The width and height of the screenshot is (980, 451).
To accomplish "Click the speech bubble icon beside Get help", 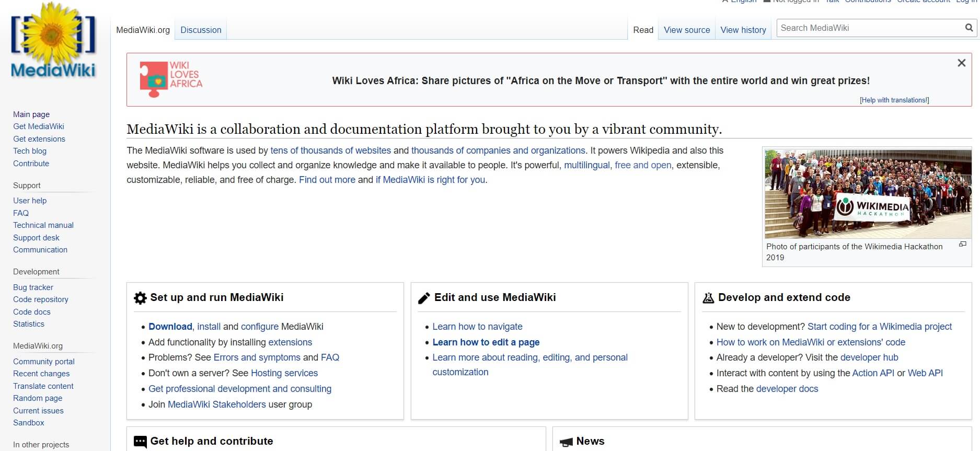I will pos(140,442).
